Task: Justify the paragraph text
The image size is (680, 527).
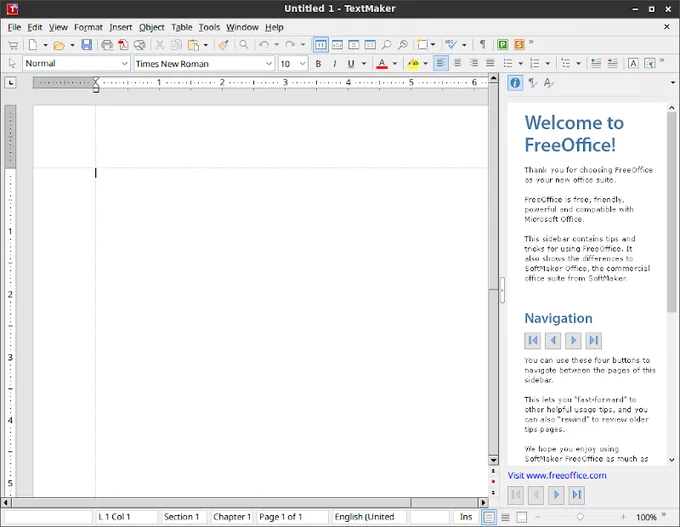Action: (x=490, y=63)
